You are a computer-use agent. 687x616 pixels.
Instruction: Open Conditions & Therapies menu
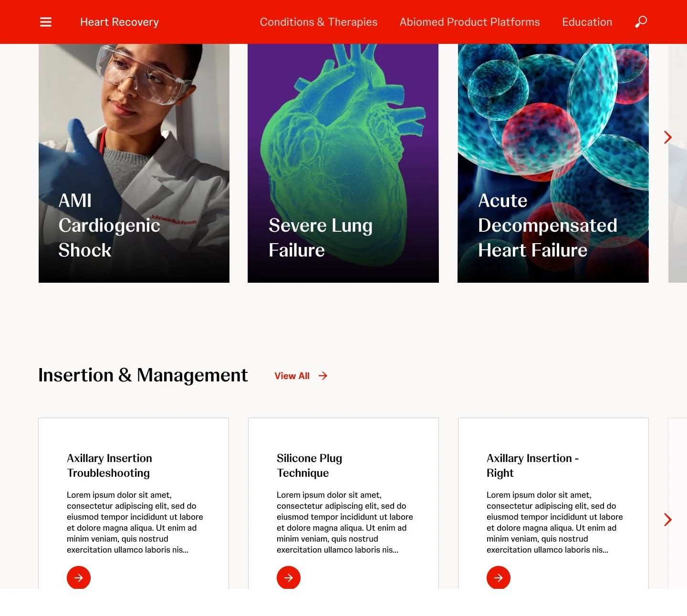tap(318, 22)
